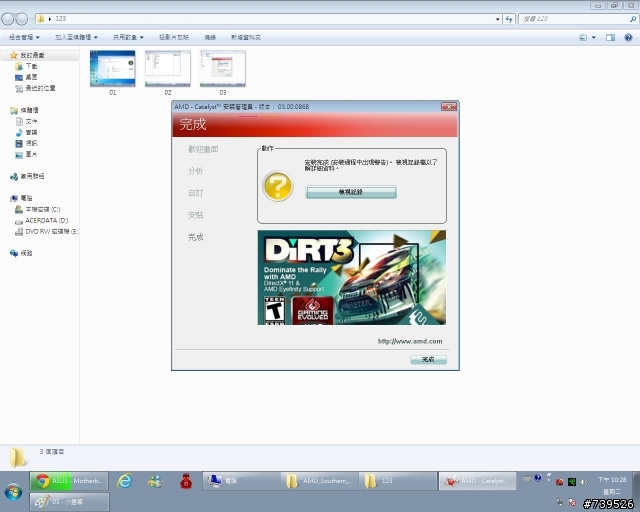Click the red figure icon on the taskbar

[186, 481]
